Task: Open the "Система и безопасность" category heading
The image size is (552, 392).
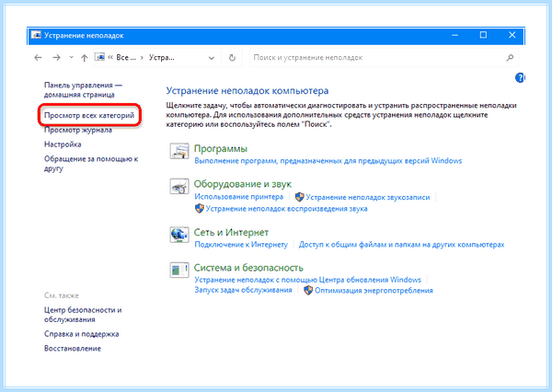Action: click(x=248, y=268)
